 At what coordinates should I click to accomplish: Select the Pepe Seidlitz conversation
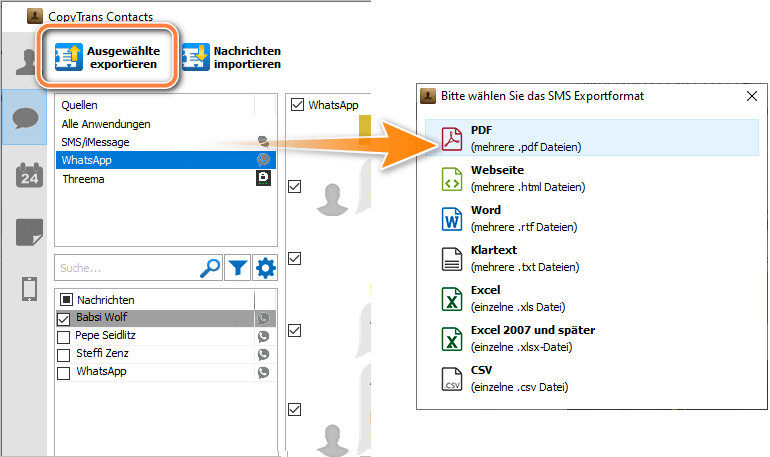166,336
